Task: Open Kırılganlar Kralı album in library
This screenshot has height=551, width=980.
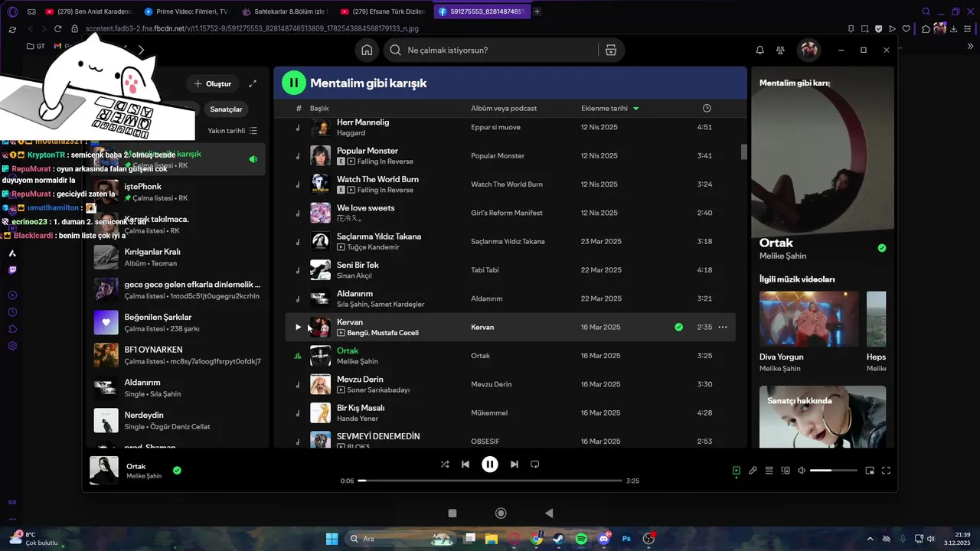Action: pyautogui.click(x=178, y=257)
